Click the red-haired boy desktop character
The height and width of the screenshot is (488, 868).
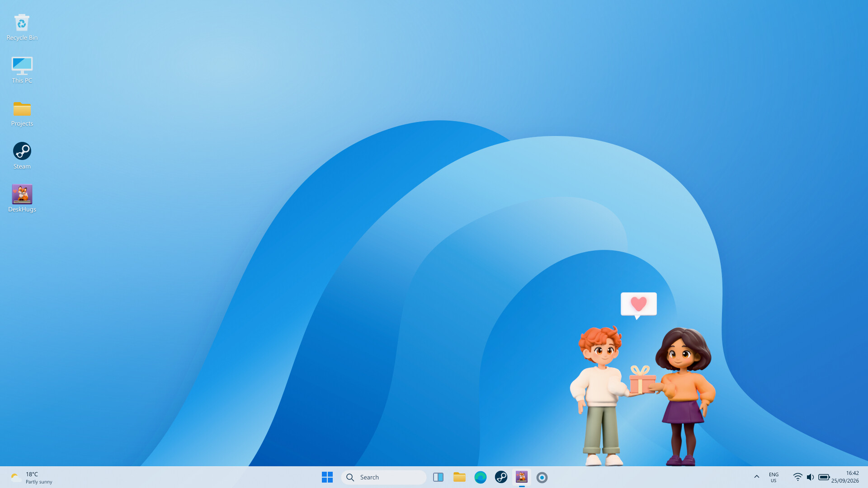(600, 396)
